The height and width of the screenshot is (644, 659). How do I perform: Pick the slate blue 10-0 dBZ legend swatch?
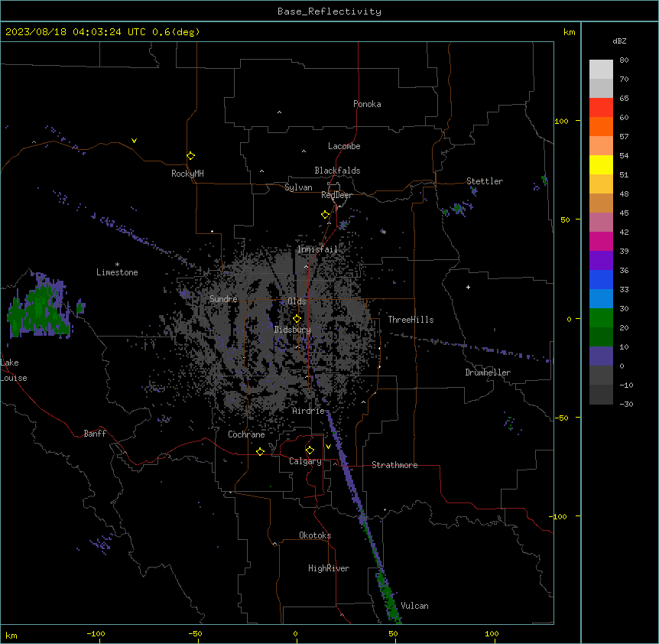tap(601, 356)
